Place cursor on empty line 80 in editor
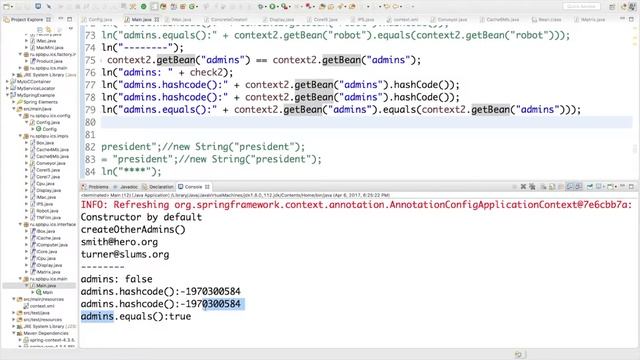Image resolution: width=640 pixels, height=360 pixels. point(367,122)
